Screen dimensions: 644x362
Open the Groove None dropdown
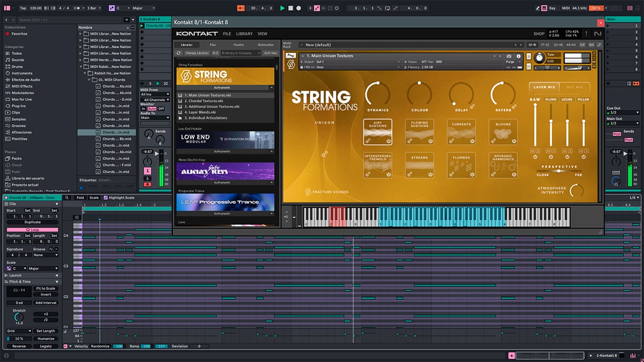click(46, 255)
